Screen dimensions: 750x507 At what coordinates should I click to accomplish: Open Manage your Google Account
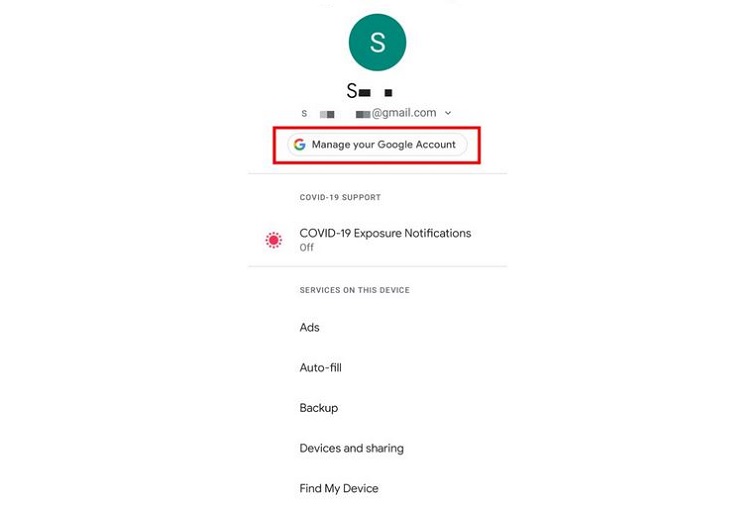tap(377, 144)
